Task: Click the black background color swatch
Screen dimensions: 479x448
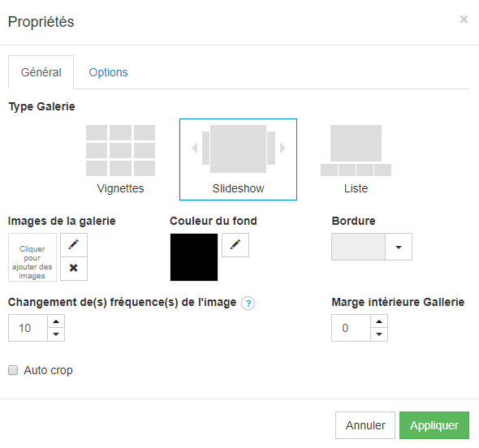Action: coord(194,257)
